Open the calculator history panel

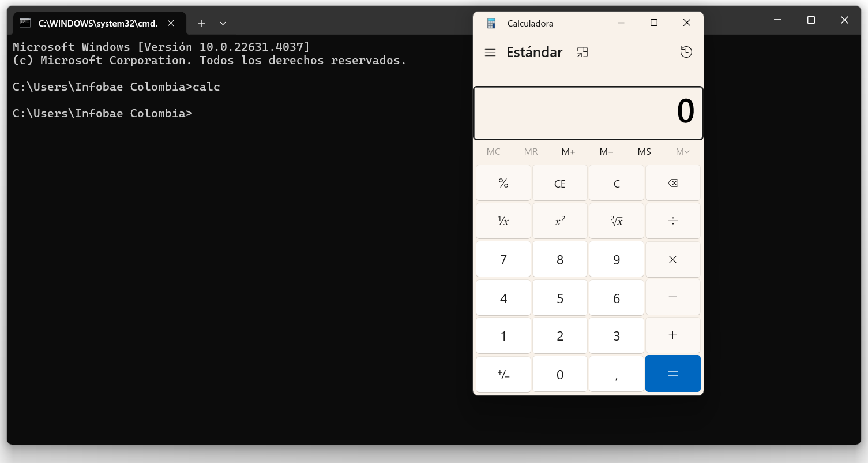coord(686,53)
